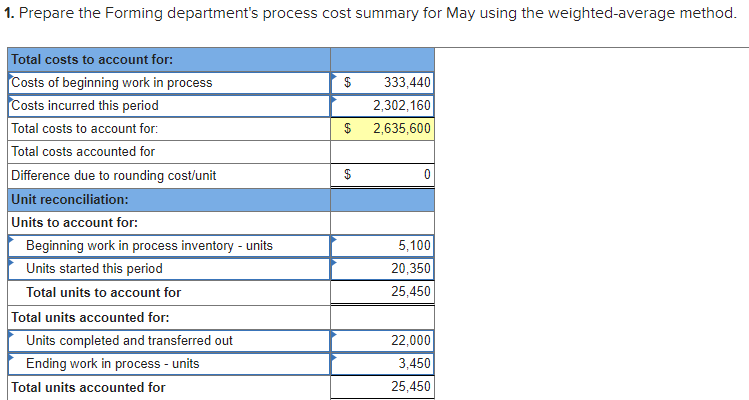Viewport: 749px width, 400px height.
Task: Open 'Beginning work in process inventory - units' dropdown
Action: pyautogui.click(x=169, y=246)
